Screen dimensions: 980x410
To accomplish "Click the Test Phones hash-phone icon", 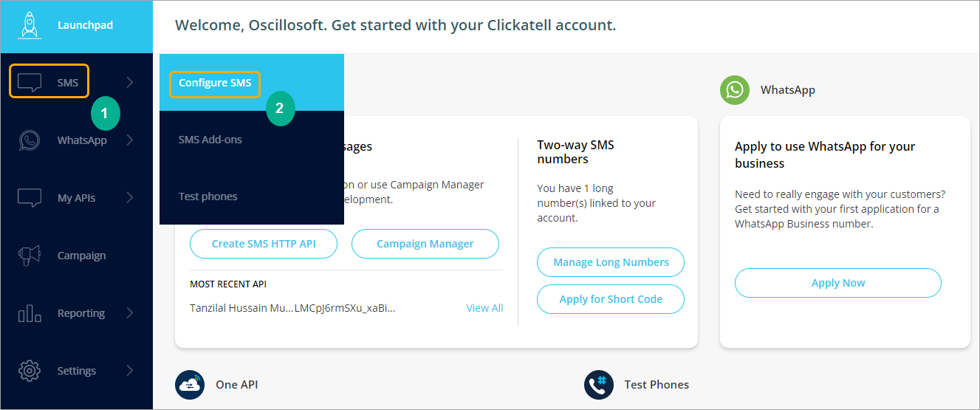I will pyautogui.click(x=599, y=385).
